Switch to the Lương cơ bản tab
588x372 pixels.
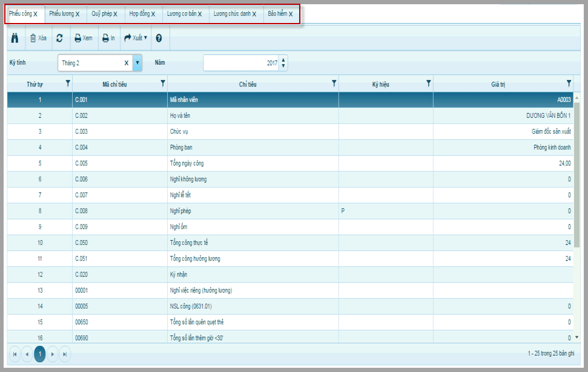182,13
